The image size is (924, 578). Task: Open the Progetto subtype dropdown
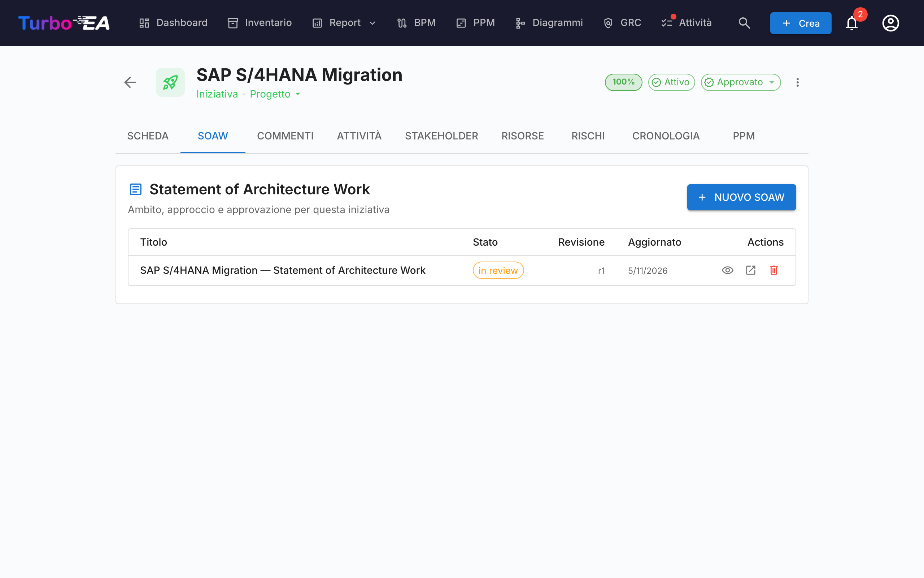point(275,94)
